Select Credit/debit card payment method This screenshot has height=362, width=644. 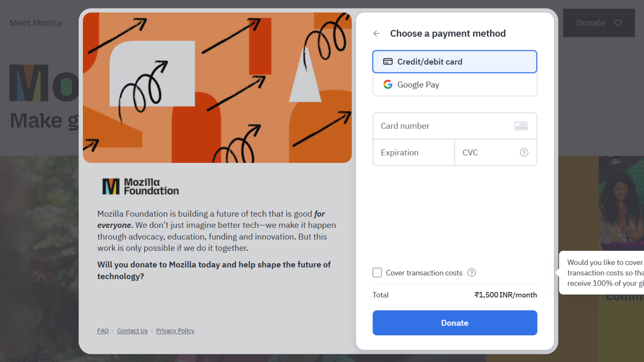coord(455,62)
